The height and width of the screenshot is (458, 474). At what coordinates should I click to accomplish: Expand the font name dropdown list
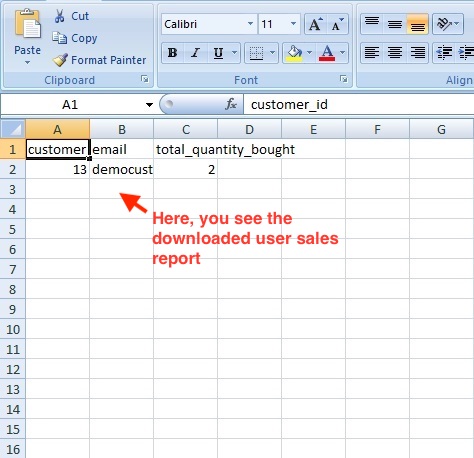(250, 24)
